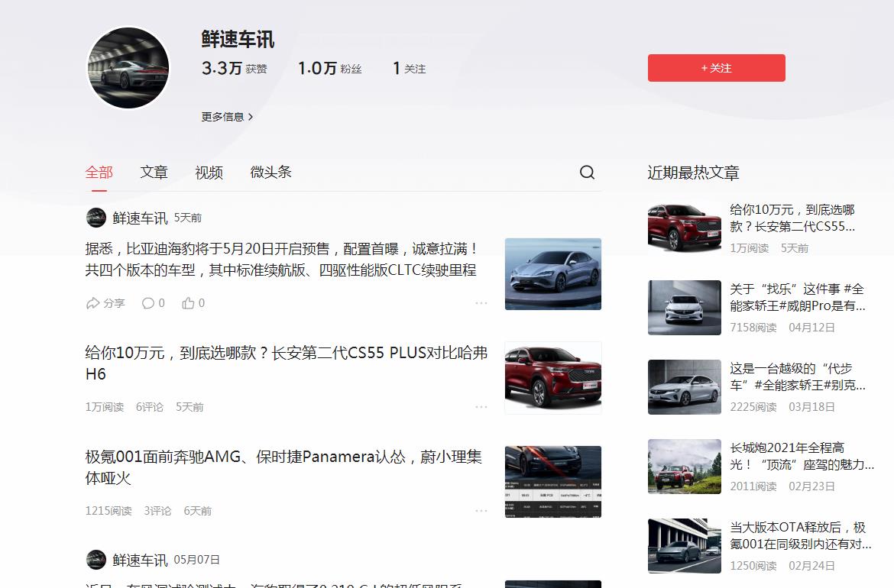The image size is (894, 588).
Task: Open sidebar article 长城炮2021年全程高光
Action: pyautogui.click(x=802, y=456)
